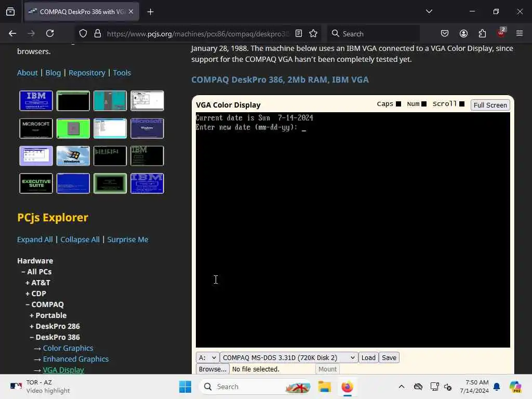Open the purple Microsoft Windows thumbnail

[147, 128]
